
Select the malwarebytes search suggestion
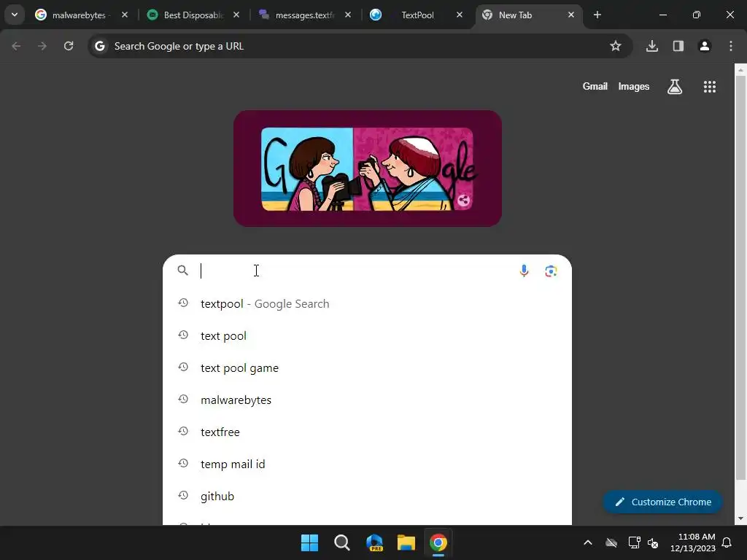tap(368, 400)
